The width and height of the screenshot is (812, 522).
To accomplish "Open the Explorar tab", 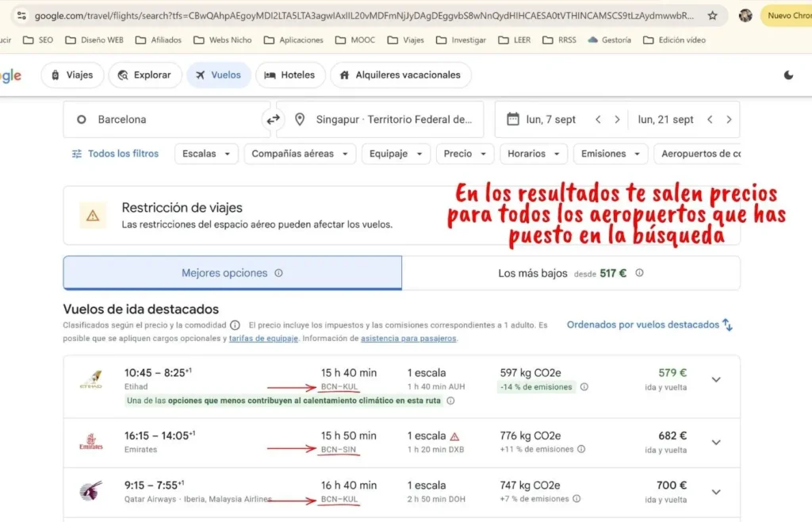I will [145, 75].
